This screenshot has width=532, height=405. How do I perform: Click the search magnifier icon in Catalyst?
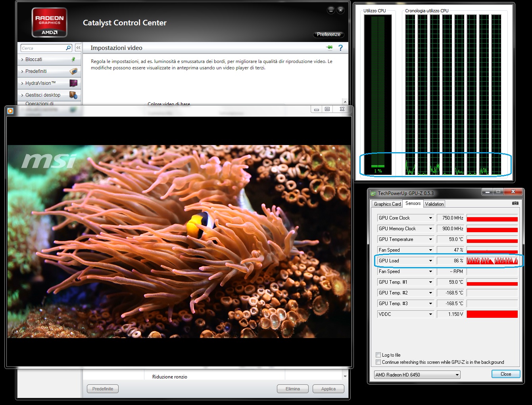[x=68, y=48]
